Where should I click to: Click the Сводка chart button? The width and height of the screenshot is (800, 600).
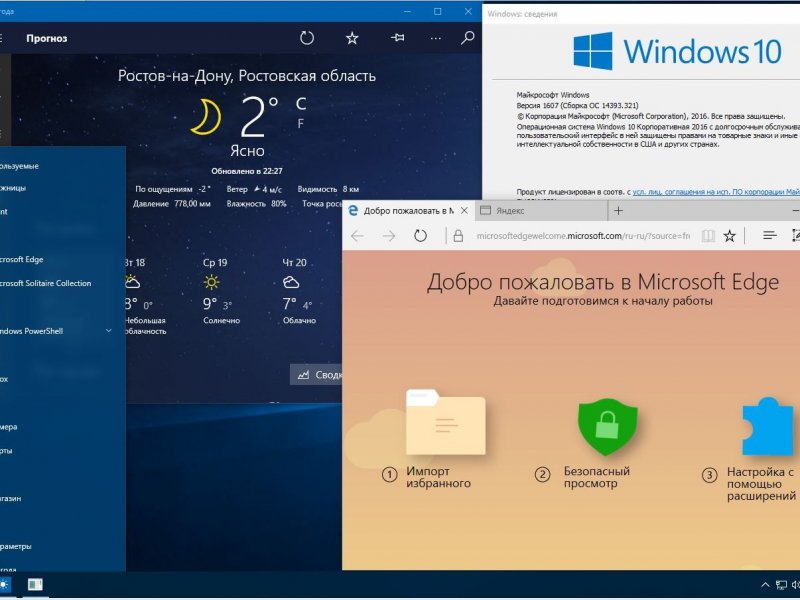click(x=316, y=375)
